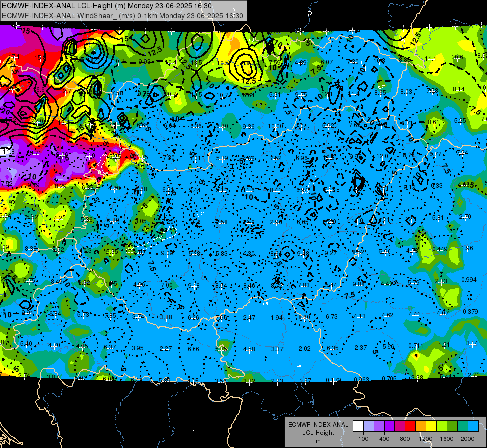Click the shear value "4.62"
The height and width of the screenshot is (448, 487).
pos(388,315)
